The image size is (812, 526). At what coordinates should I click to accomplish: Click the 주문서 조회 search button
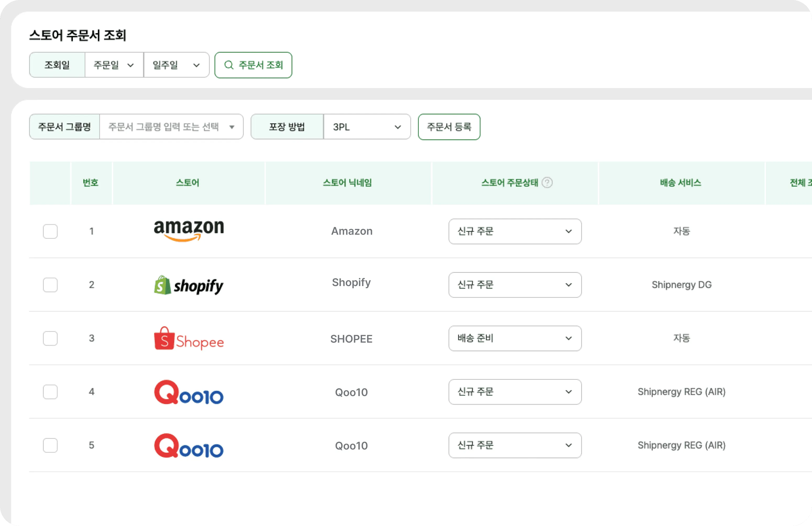click(x=253, y=65)
